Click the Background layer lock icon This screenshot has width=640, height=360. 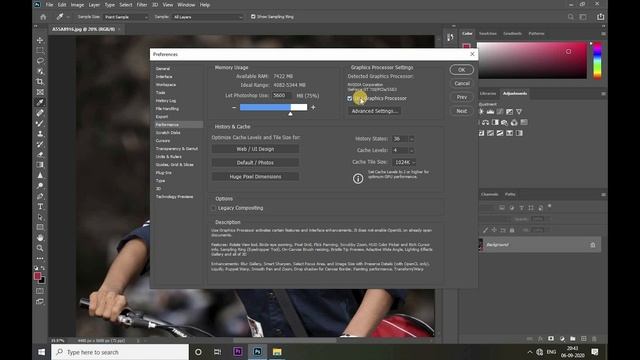(593, 245)
